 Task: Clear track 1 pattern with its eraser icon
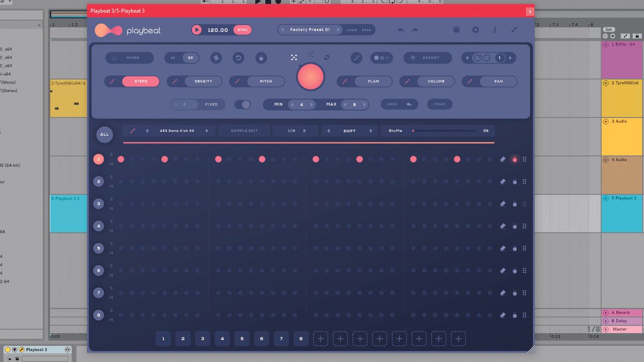[x=502, y=159]
